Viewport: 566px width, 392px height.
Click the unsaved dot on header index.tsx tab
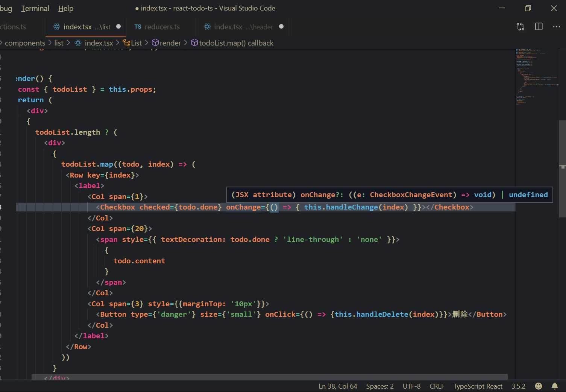click(x=281, y=27)
